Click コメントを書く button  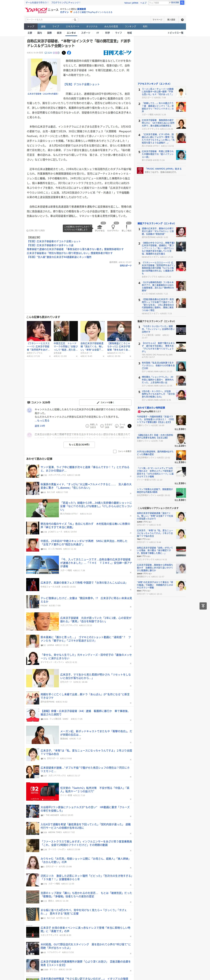(x=105, y=402)
